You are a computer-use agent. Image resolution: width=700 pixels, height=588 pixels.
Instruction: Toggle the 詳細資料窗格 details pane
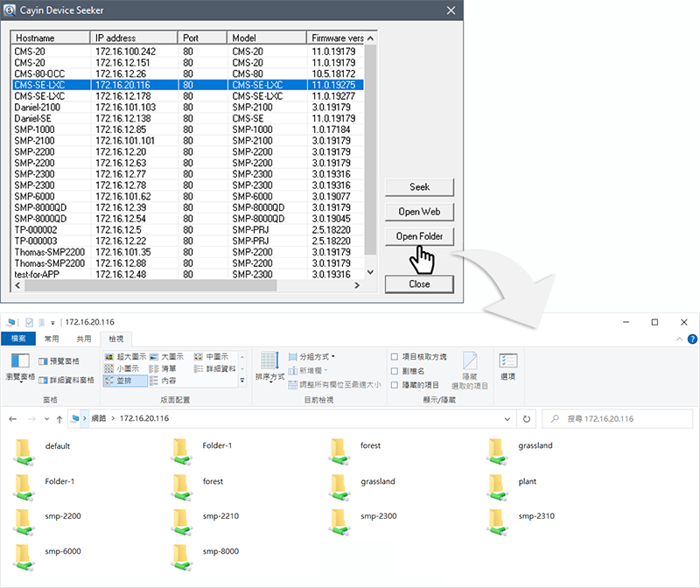66,380
